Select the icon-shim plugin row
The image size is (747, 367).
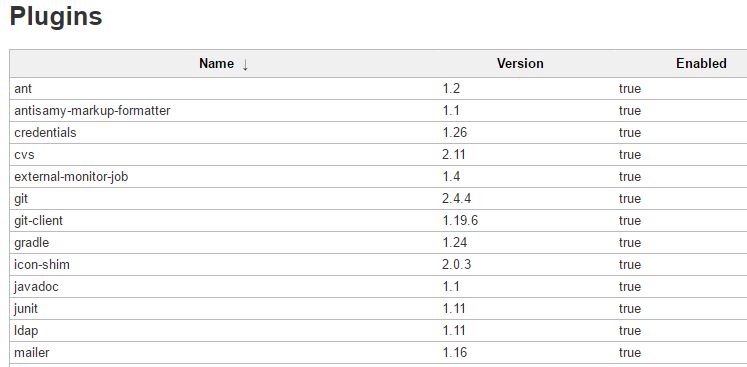(378, 265)
